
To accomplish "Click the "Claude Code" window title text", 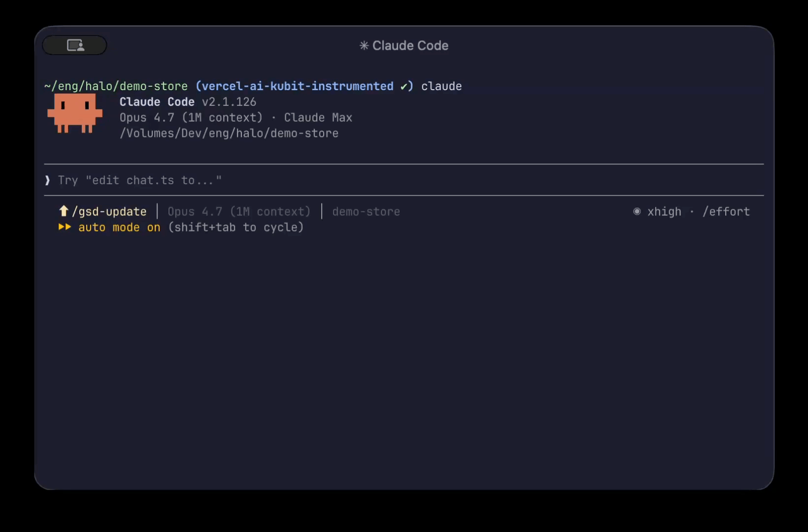I will [x=410, y=46].
